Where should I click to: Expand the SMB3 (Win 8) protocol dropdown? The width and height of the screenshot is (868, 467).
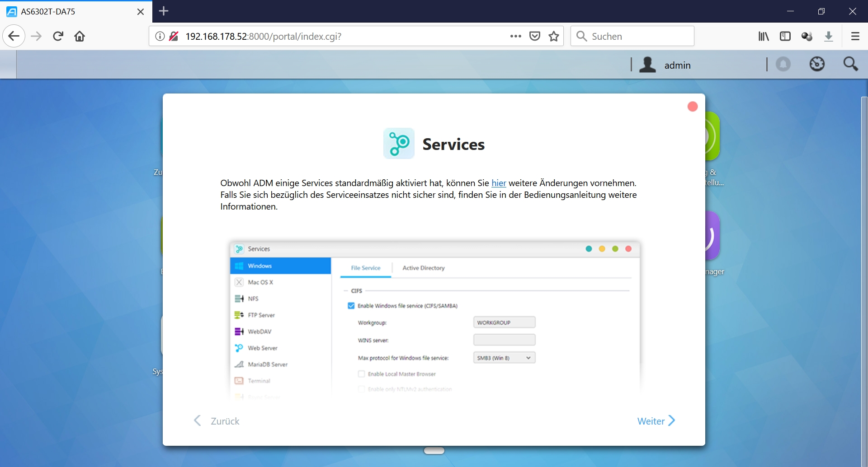coord(504,358)
